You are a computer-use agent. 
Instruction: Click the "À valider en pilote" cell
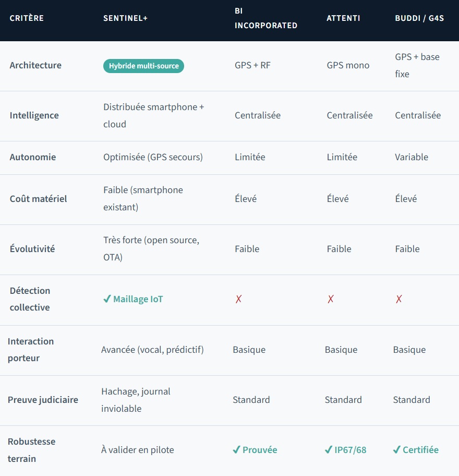137,450
